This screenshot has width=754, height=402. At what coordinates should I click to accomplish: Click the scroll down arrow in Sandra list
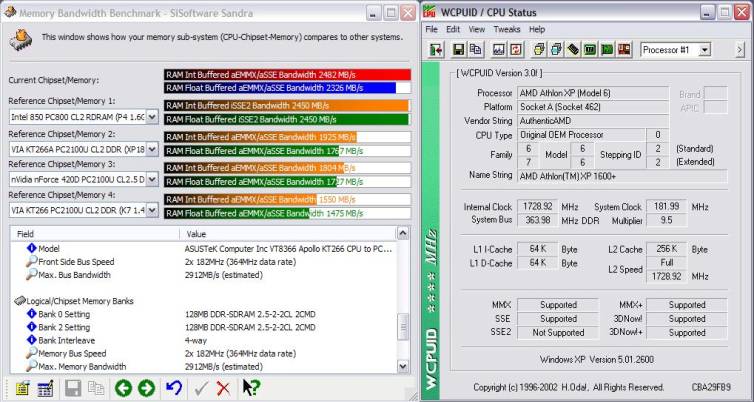[x=403, y=366]
